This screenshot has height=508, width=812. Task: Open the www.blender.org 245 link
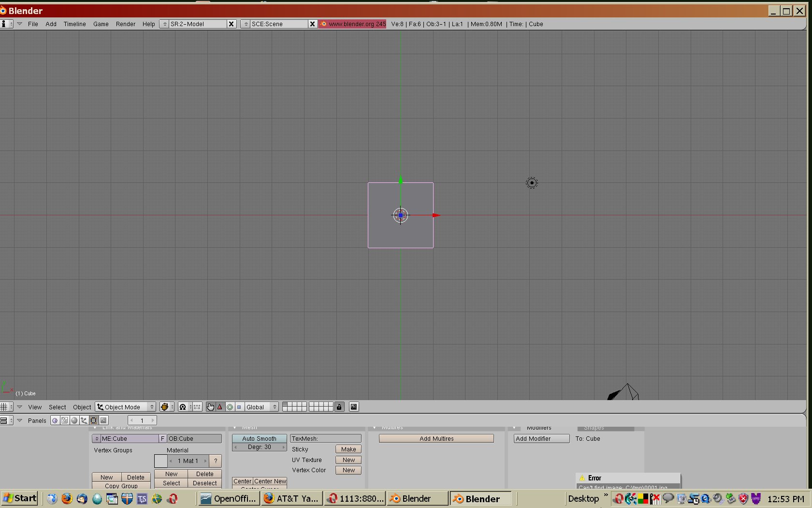tap(352, 24)
